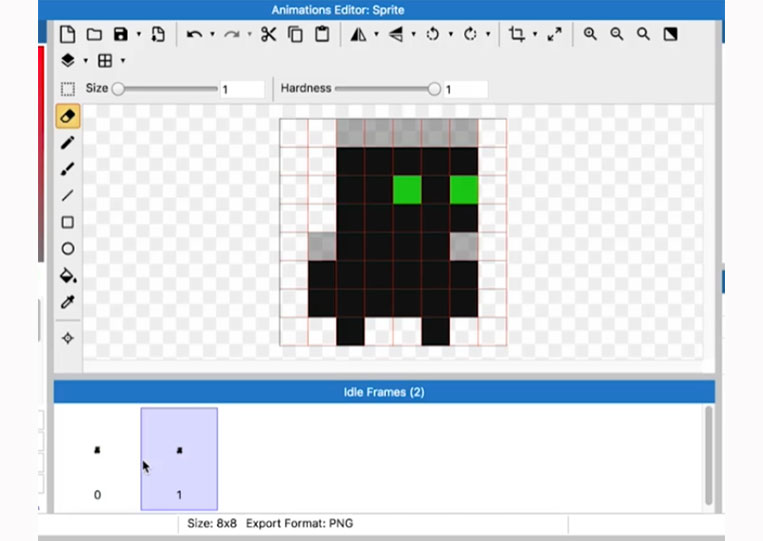Viewport: 763px width, 541px height.
Task: Click the selection marquee icon
Action: tap(68, 89)
